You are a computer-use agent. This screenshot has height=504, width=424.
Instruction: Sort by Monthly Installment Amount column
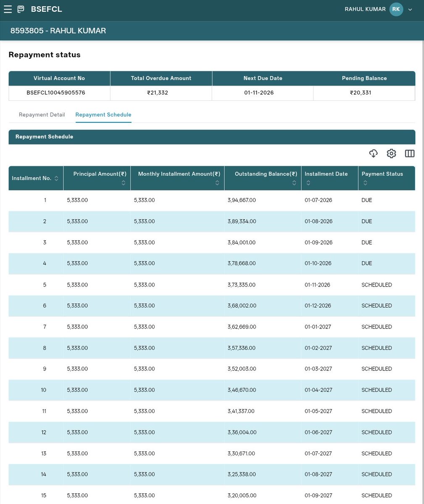click(x=217, y=183)
